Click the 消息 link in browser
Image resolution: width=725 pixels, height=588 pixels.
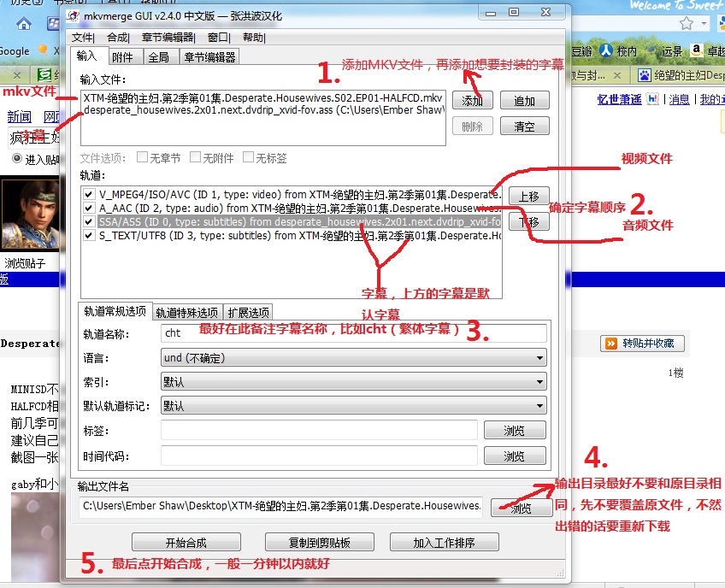click(x=679, y=99)
